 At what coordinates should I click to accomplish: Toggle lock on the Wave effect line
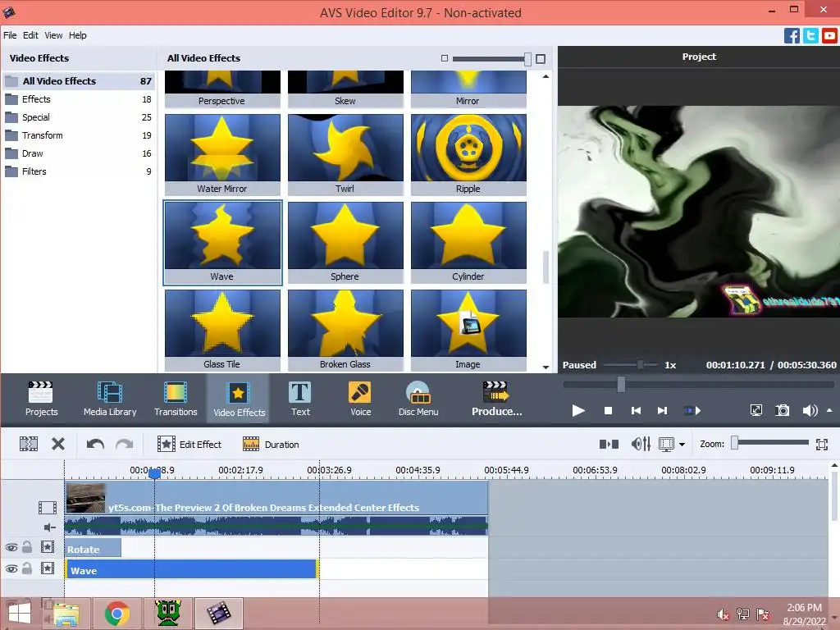click(27, 568)
